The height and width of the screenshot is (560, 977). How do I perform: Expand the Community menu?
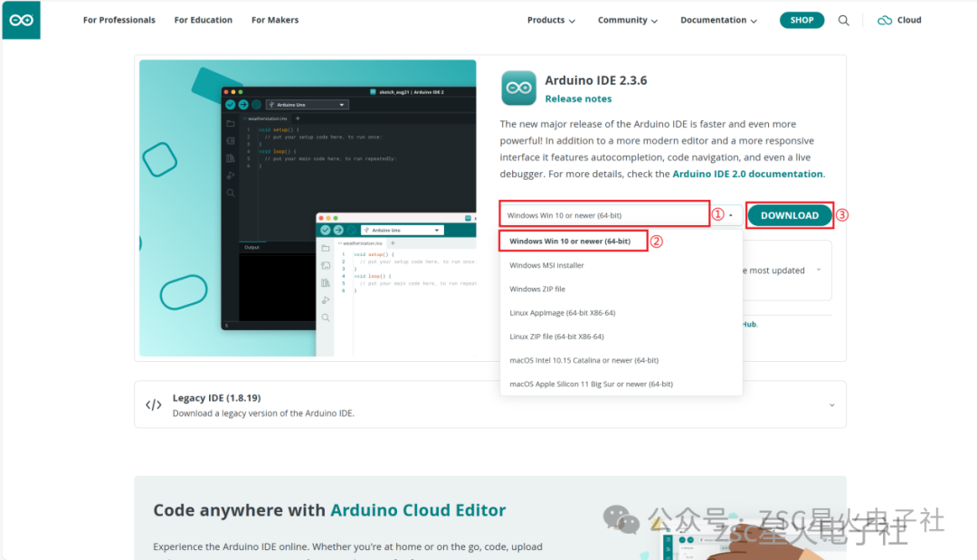click(x=628, y=20)
